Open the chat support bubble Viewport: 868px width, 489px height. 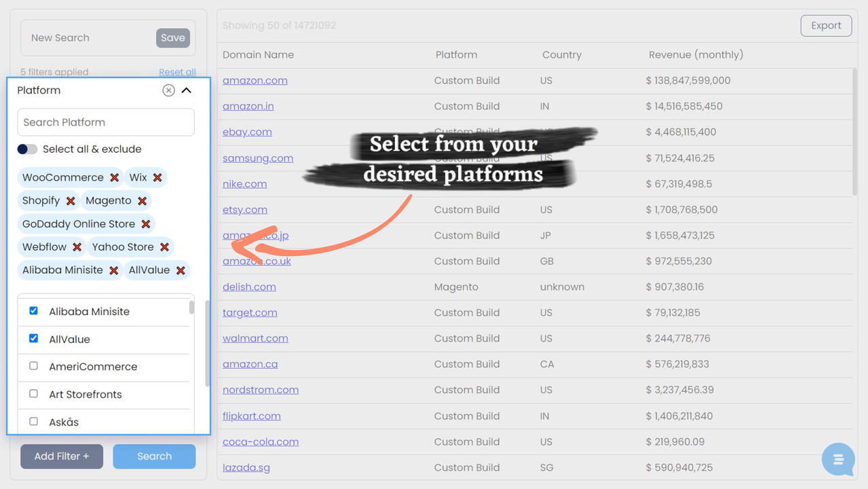838,460
